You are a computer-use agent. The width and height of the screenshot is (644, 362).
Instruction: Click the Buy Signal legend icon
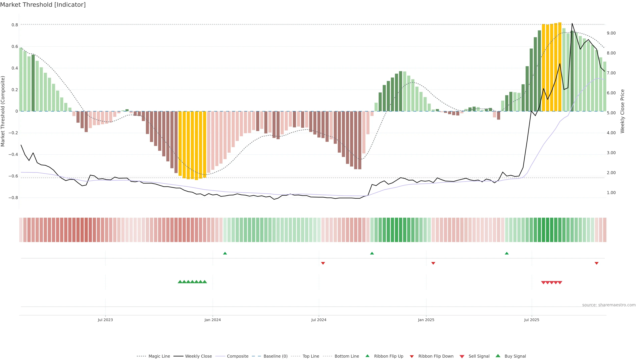(x=498, y=356)
